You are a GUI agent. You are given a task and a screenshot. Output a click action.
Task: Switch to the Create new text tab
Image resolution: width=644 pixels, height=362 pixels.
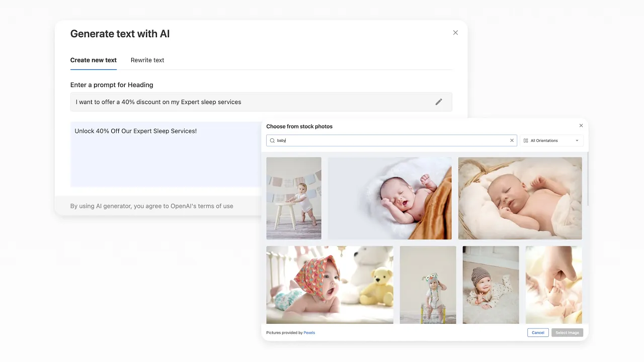click(x=94, y=60)
